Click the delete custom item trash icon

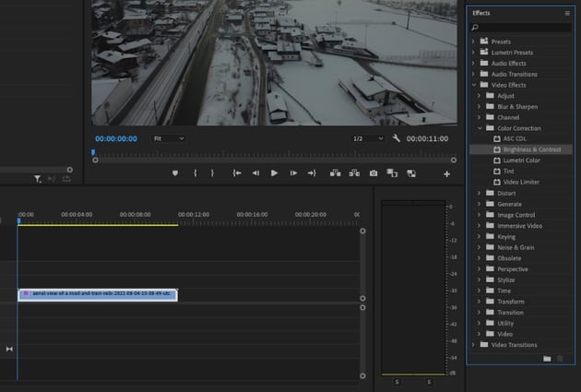(x=560, y=358)
